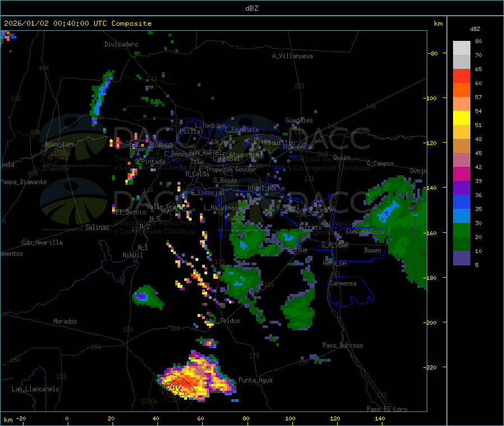This screenshot has width=504, height=426.
Task: Click the Pampa_Diamante map label
Action: (x=24, y=182)
